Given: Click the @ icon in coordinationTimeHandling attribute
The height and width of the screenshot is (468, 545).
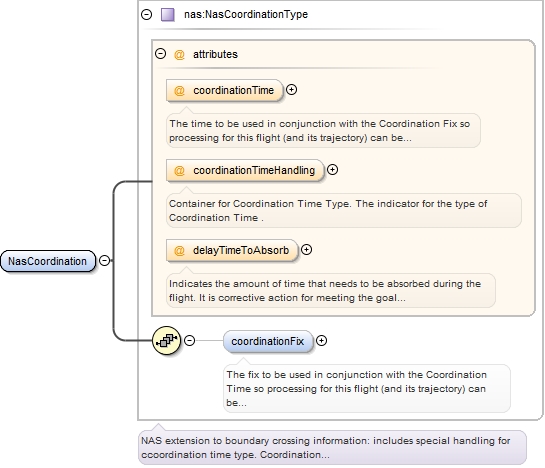Looking at the screenshot, I should coord(179,170).
